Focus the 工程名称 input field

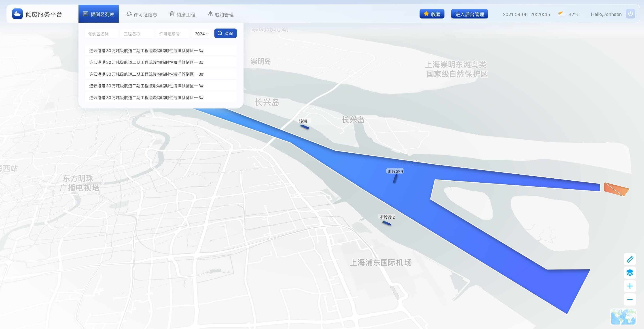137,34
